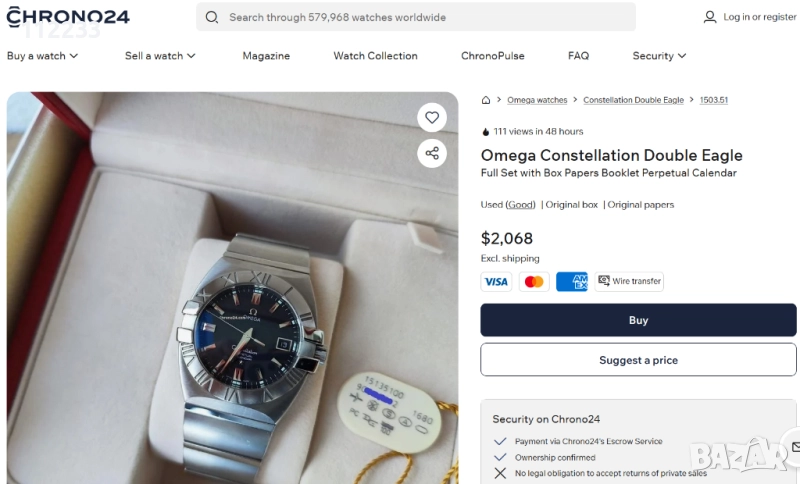Click the home breadcrumb icon

tap(486, 100)
